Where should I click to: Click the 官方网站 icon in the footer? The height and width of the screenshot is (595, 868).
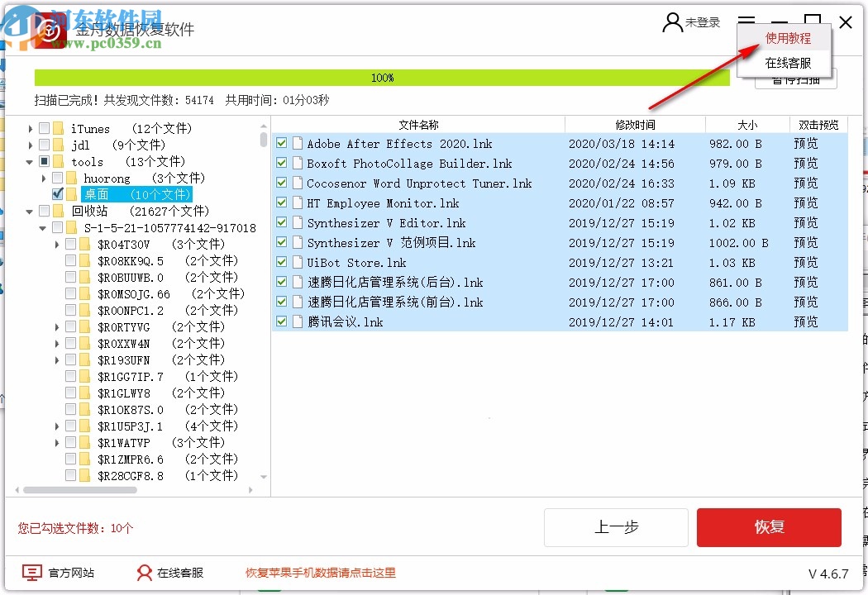[31, 572]
